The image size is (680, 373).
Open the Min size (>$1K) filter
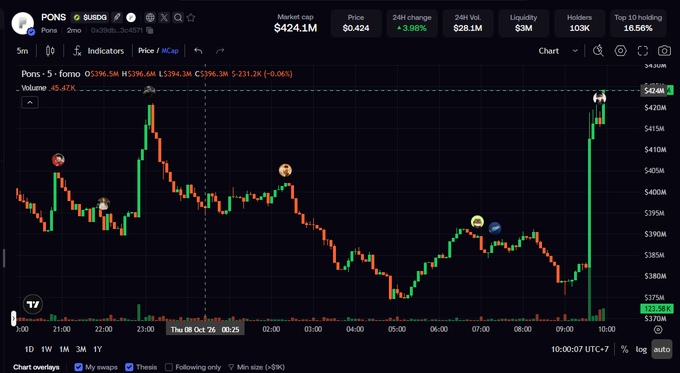click(256, 367)
